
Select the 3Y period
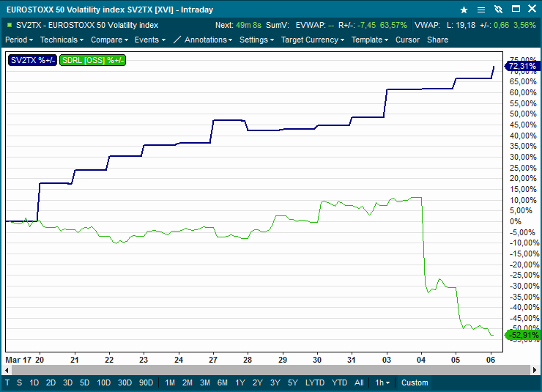275,382
